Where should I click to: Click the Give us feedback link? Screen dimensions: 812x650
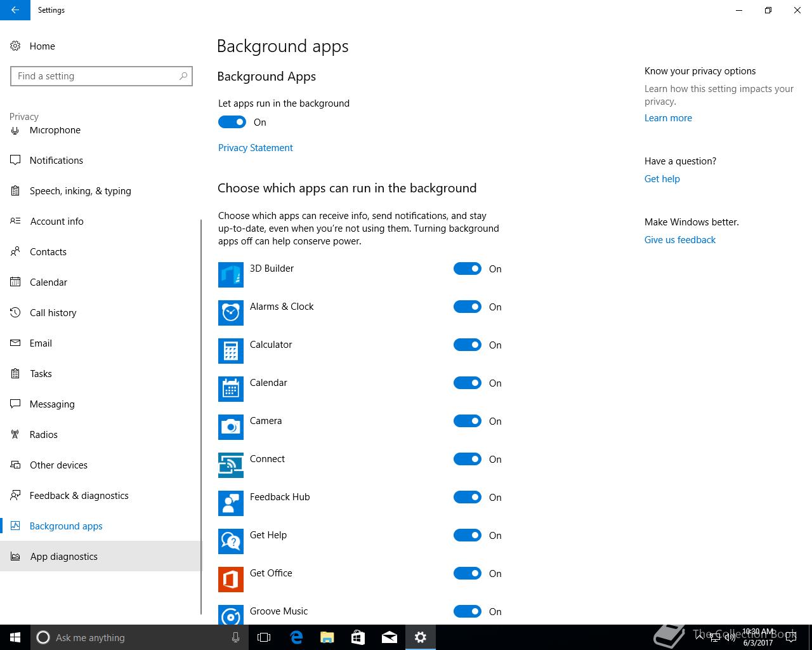(x=679, y=240)
